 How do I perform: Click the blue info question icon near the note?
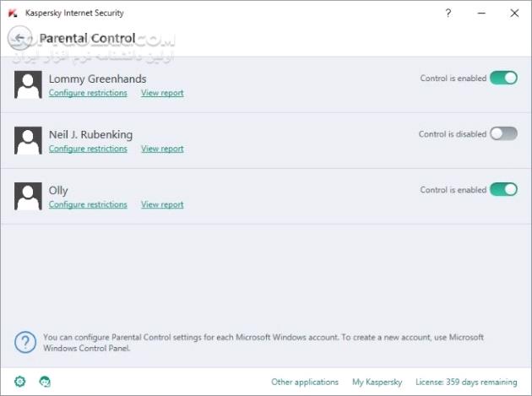tap(25, 342)
